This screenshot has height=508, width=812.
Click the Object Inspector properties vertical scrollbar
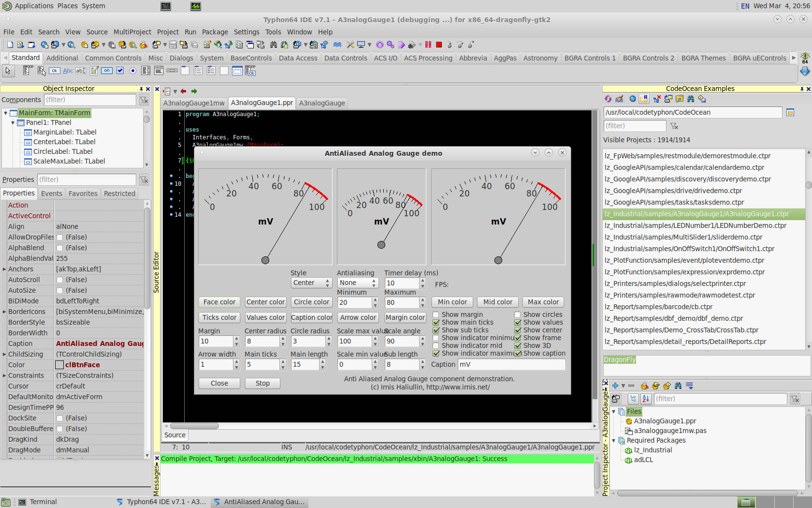[147, 259]
